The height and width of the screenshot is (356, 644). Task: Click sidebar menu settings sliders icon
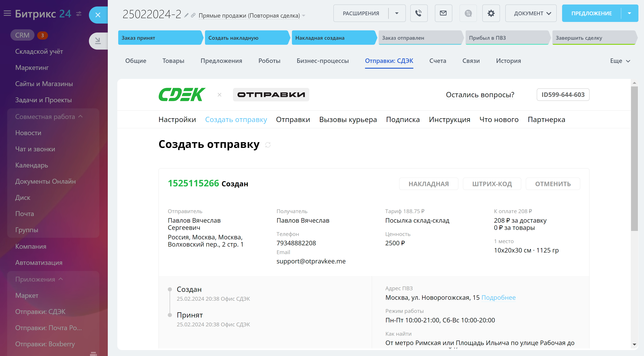(79, 13)
